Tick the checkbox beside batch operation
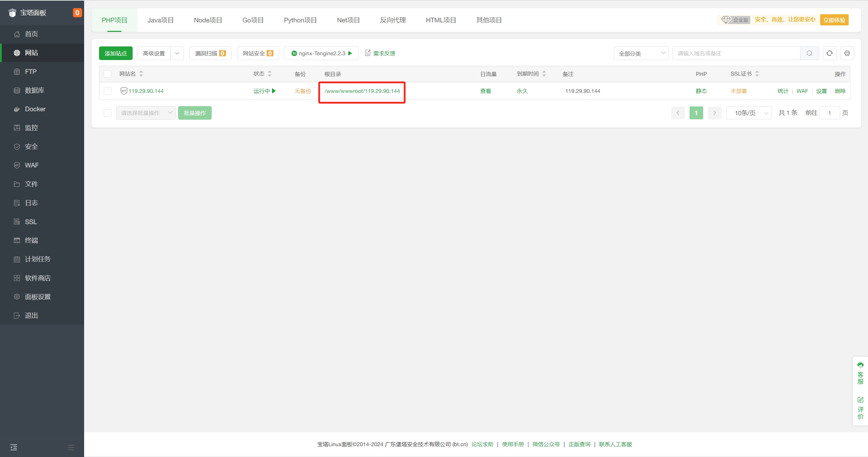This screenshot has width=868, height=457. pos(108,113)
